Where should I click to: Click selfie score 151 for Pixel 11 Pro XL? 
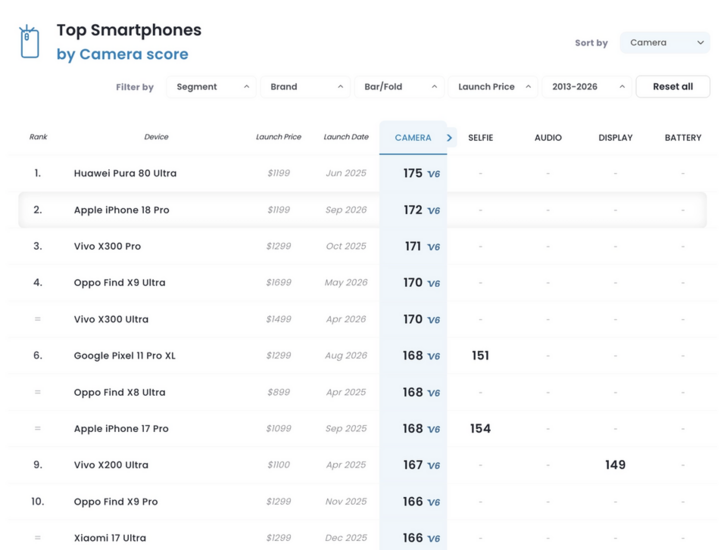[x=480, y=356]
